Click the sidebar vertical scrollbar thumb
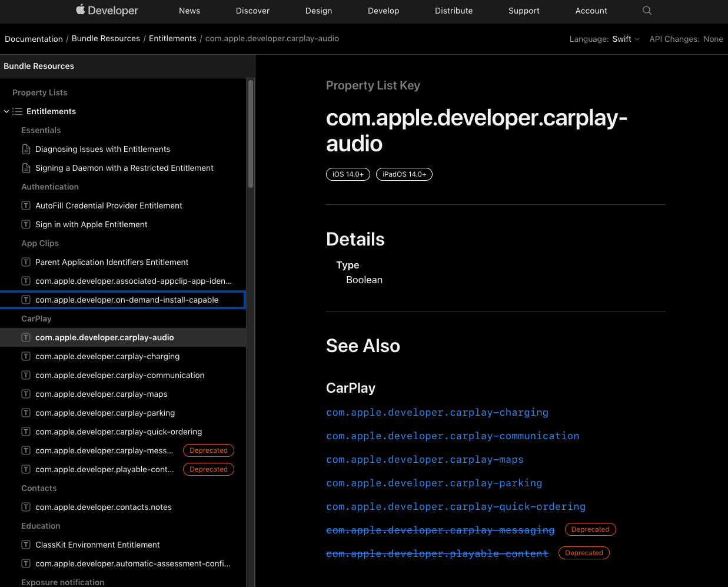This screenshot has height=587, width=728. pos(251,134)
